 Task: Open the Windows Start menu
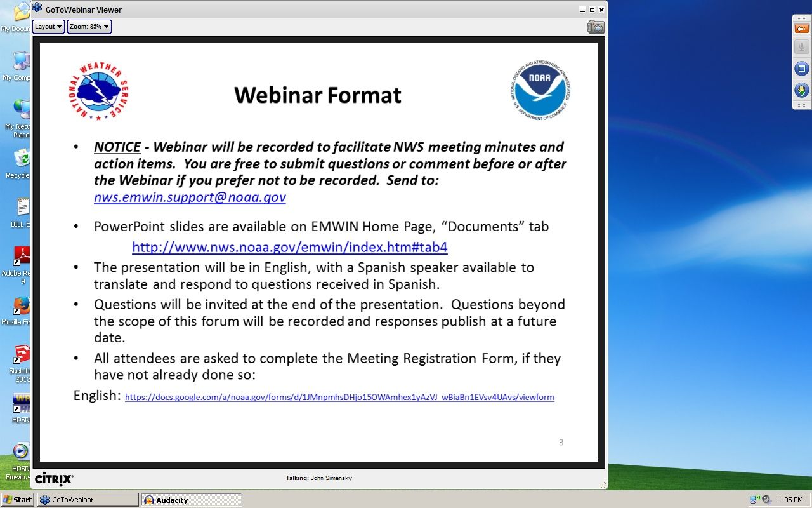click(18, 500)
